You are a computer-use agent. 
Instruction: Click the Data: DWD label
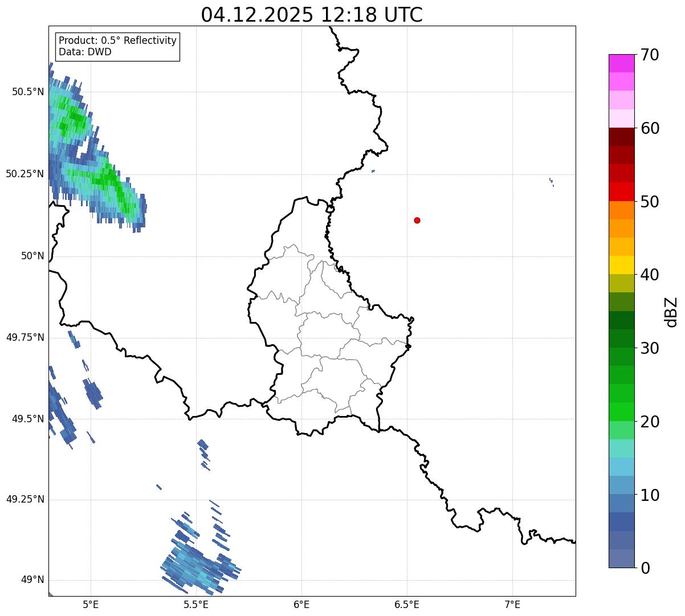click(x=85, y=52)
